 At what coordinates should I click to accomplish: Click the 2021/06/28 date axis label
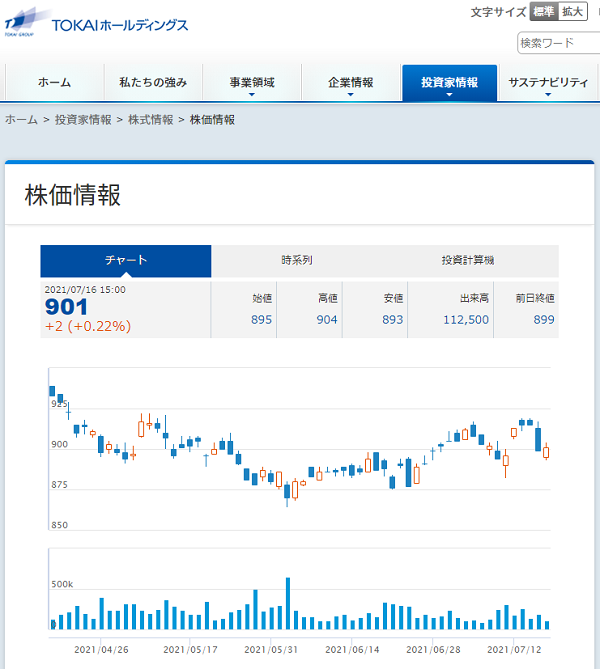pyautogui.click(x=433, y=650)
